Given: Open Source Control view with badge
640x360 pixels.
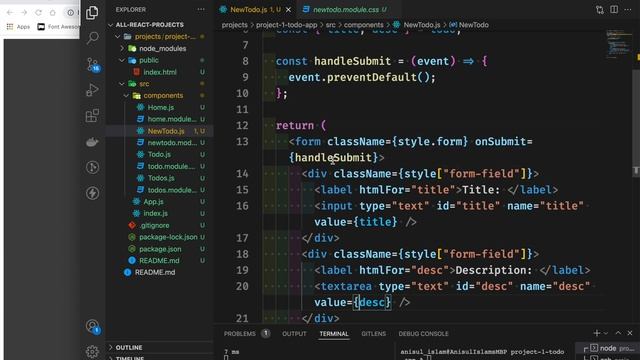Looking at the screenshot, I should coord(93,64).
